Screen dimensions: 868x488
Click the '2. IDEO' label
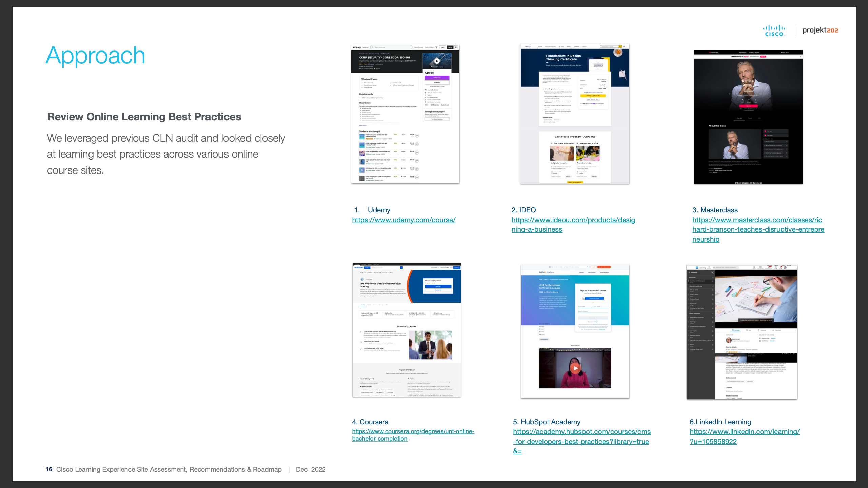pyautogui.click(x=524, y=210)
